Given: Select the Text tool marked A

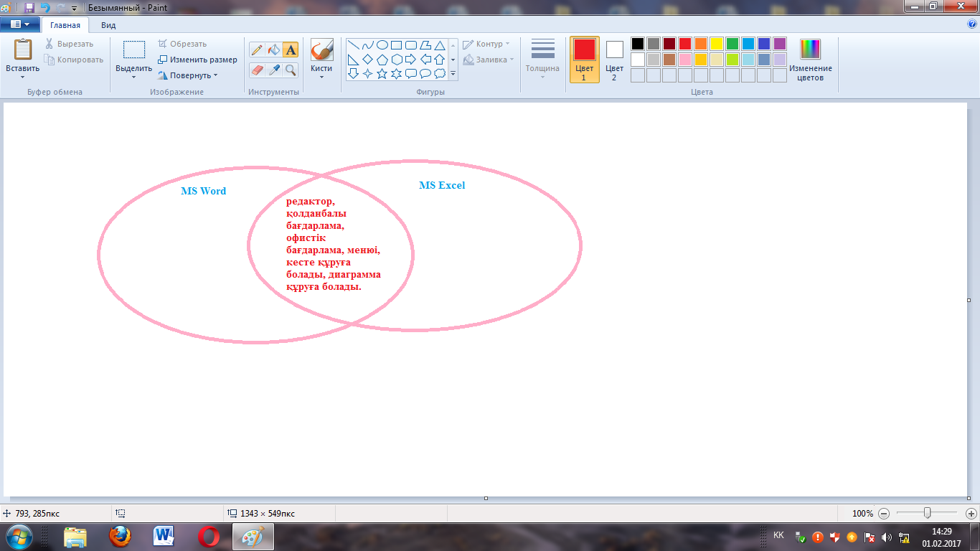Looking at the screenshot, I should point(290,50).
